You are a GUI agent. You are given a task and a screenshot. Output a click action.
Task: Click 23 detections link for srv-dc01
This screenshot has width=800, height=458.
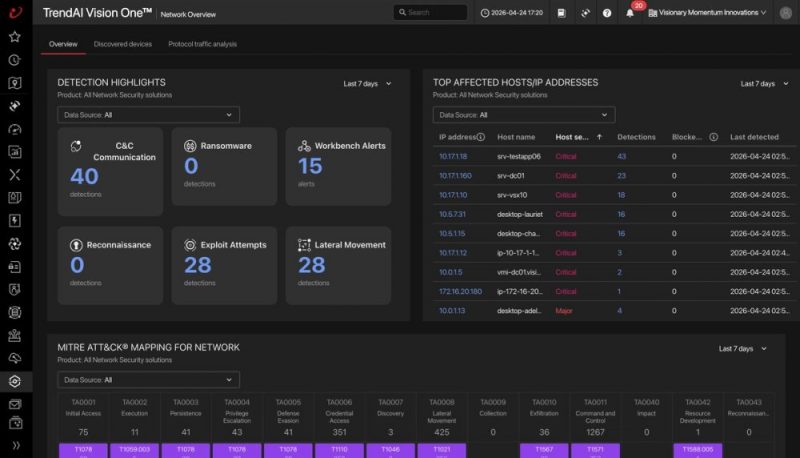click(x=621, y=176)
